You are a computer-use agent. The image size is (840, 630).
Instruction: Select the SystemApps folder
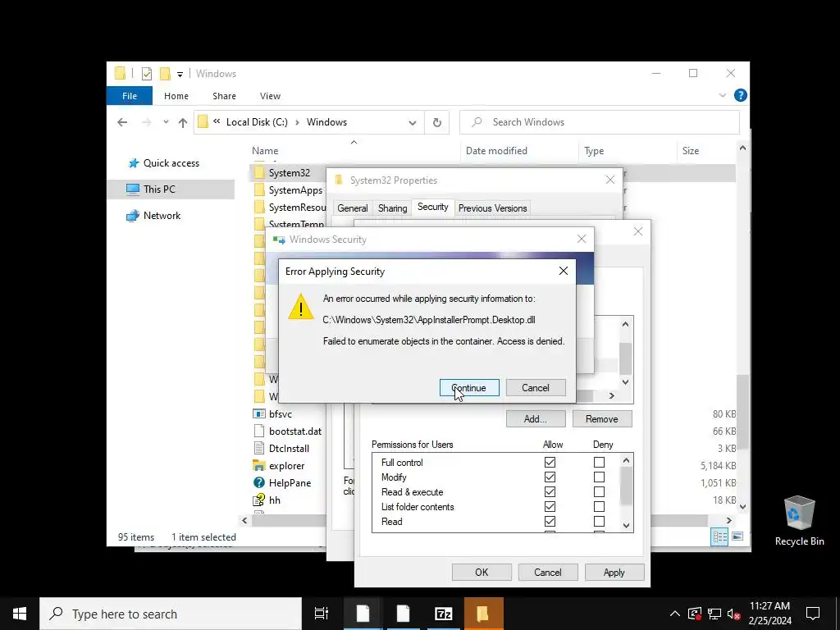point(295,190)
